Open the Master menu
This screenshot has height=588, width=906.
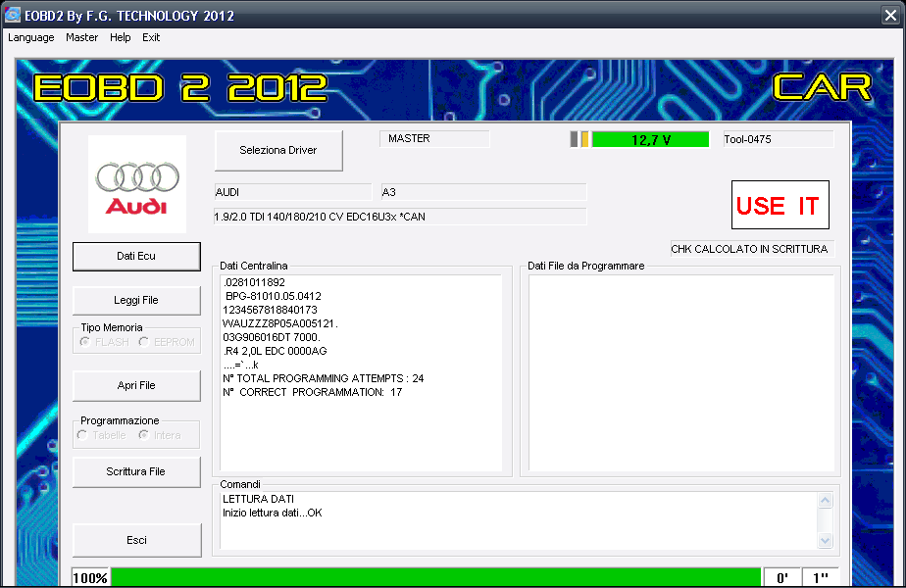pos(81,37)
